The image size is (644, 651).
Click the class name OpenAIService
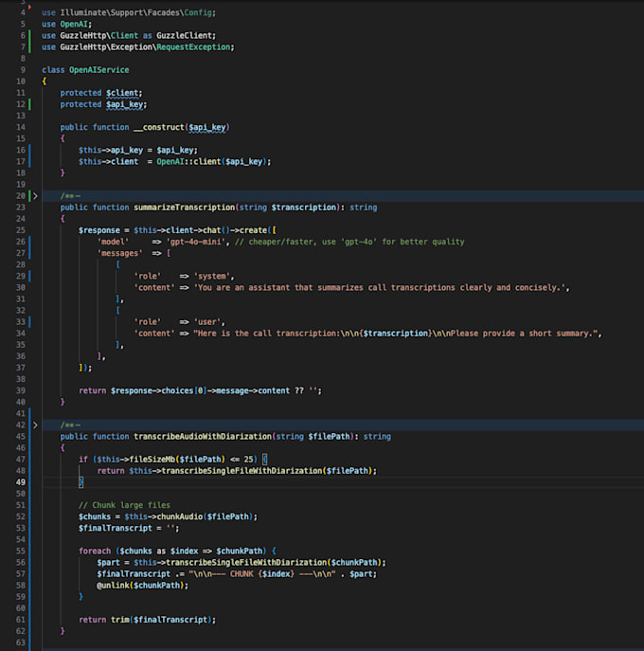click(98, 70)
